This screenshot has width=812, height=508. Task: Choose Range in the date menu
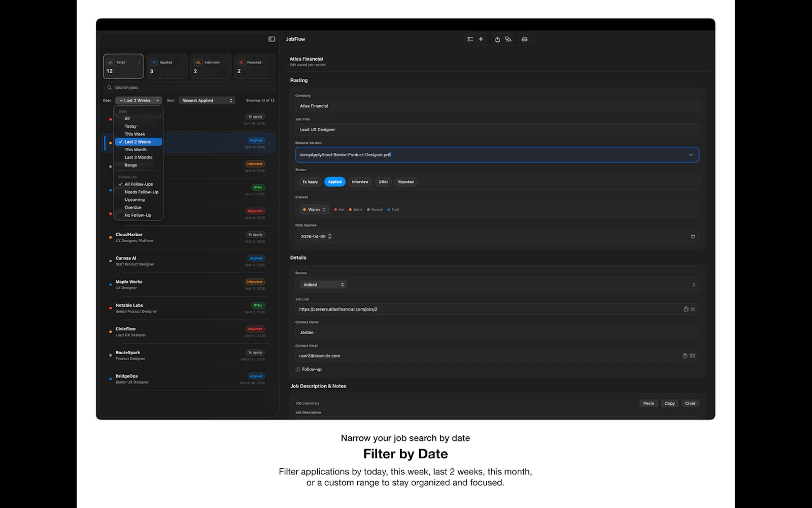coord(139,165)
